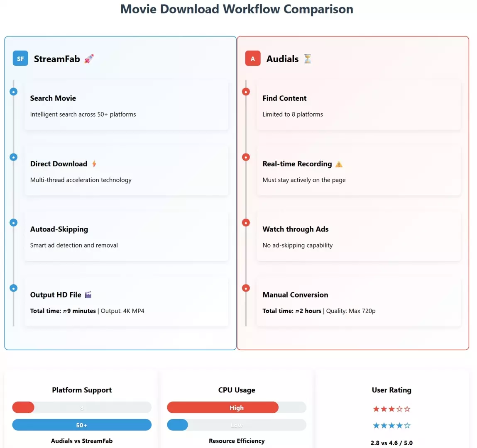Viewport: 477px width, 448px height.
Task: Click 'Total time: ≈9 minutes' text
Action: pos(63,311)
